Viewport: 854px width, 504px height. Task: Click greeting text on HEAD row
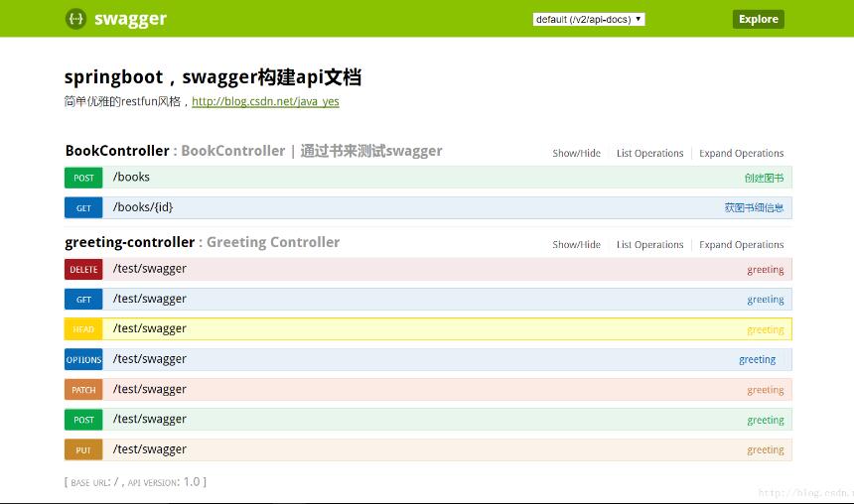766,329
